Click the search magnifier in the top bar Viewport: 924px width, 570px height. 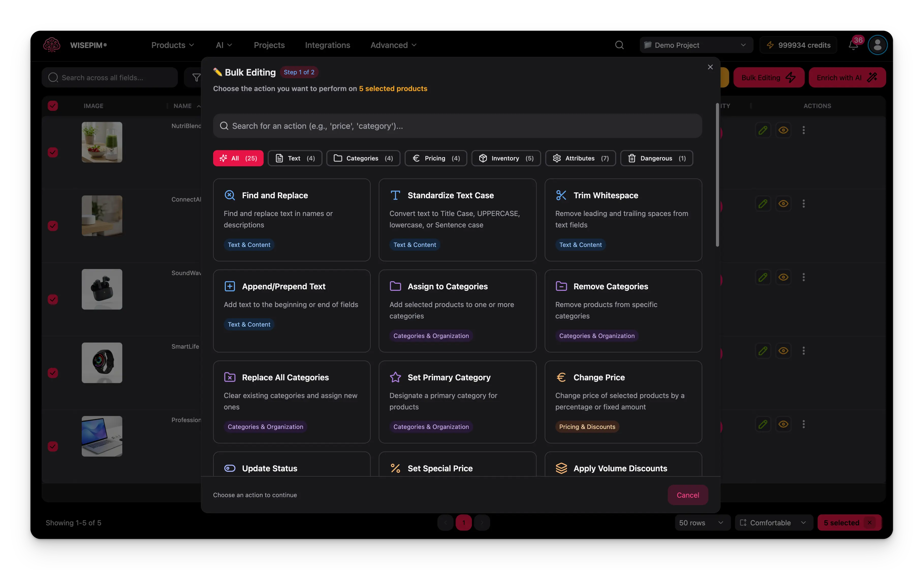[619, 45]
